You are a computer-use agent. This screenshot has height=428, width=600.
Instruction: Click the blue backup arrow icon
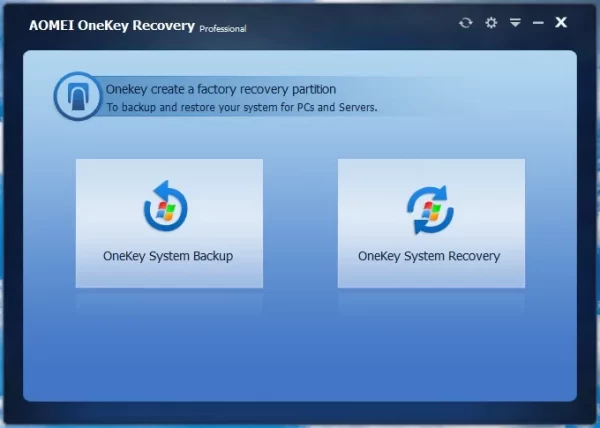[166, 206]
